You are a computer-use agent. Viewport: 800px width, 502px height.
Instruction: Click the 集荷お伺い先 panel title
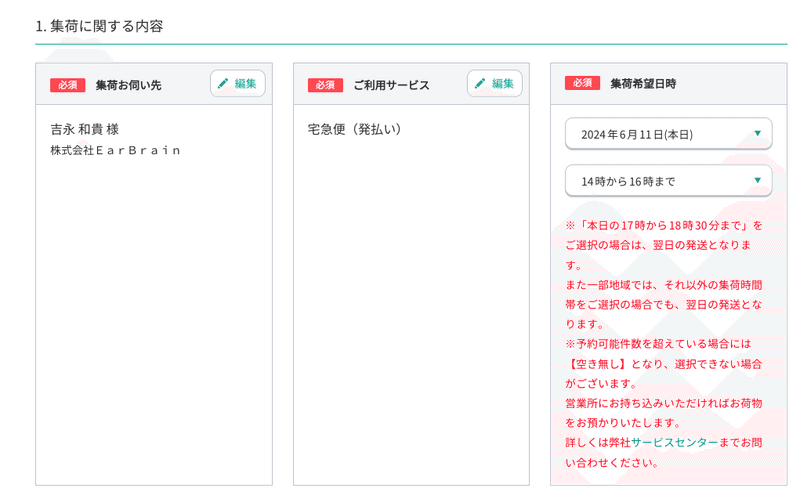129,85
